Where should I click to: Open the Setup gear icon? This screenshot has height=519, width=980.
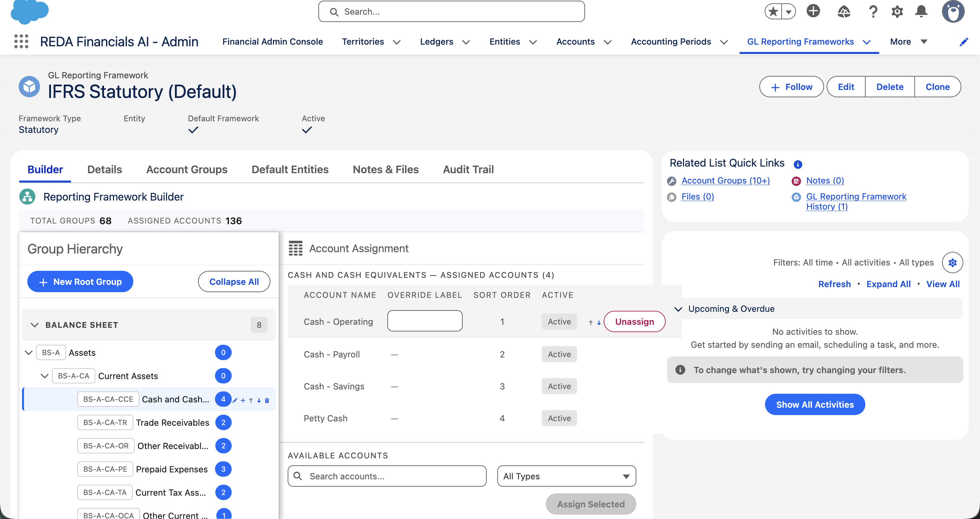click(x=897, y=11)
